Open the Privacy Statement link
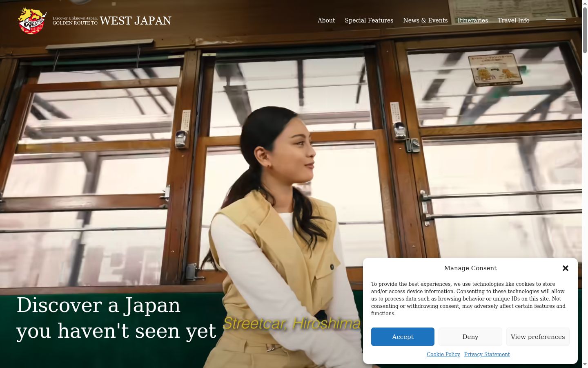This screenshot has width=588, height=368. (487, 355)
